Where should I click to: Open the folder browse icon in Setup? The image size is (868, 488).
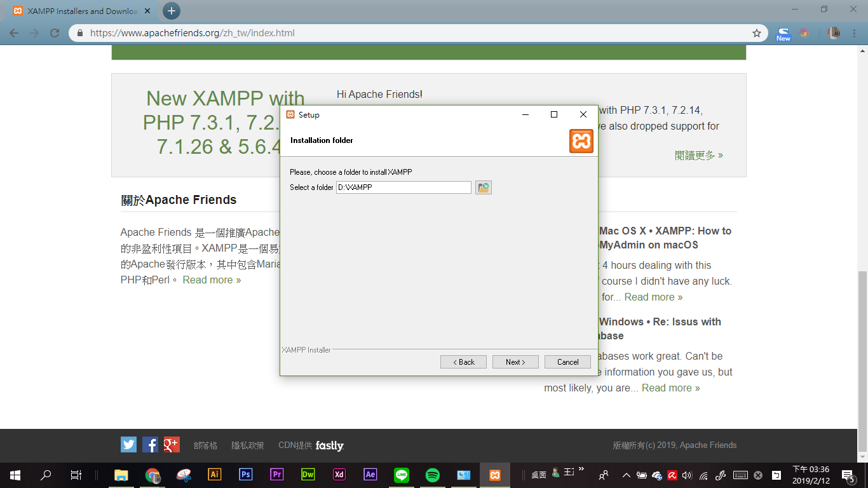[x=484, y=187]
